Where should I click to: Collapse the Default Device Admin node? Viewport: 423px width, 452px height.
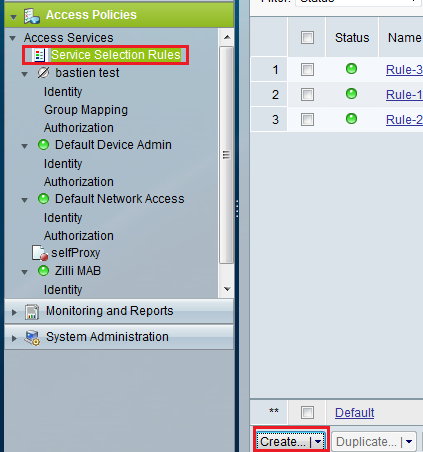[24, 146]
